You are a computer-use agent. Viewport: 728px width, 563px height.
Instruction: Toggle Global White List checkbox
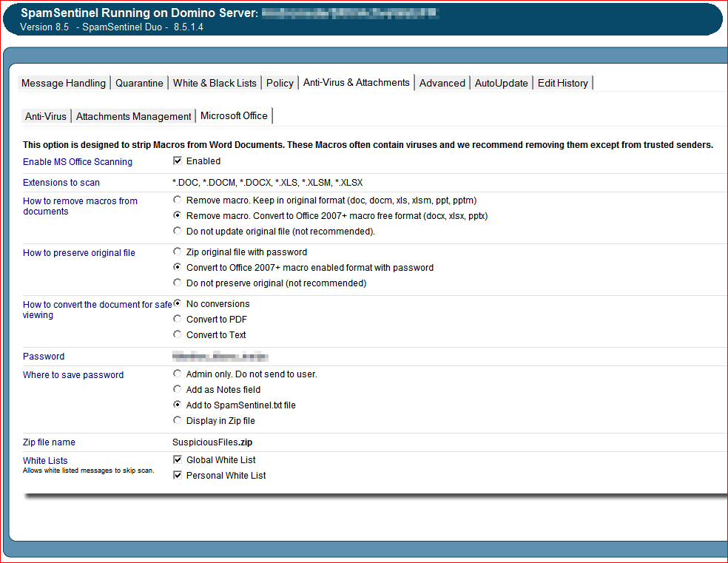(178, 459)
